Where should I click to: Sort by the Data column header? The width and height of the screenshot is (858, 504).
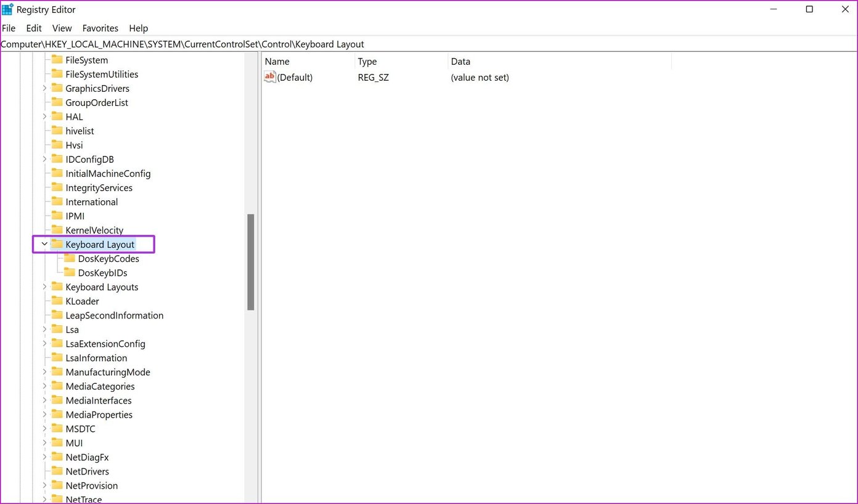point(560,62)
